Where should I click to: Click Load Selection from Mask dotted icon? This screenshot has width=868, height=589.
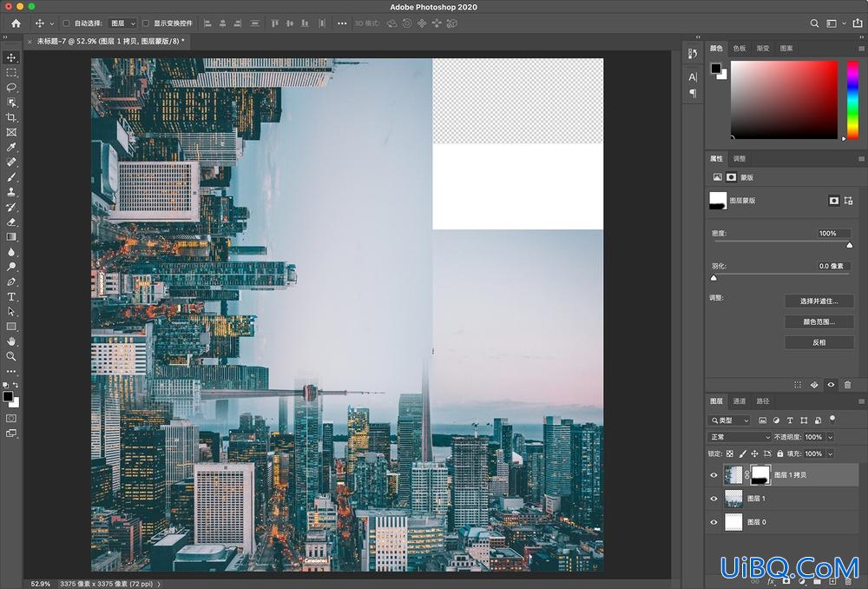(798, 385)
